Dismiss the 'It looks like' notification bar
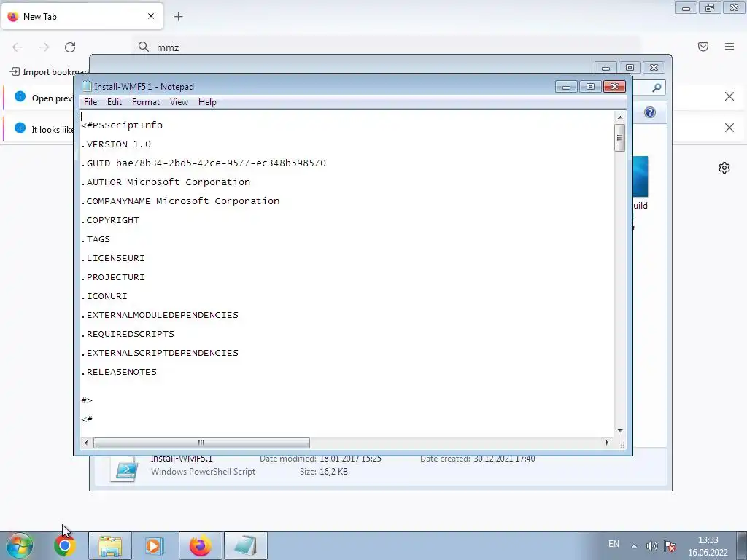 tap(729, 128)
